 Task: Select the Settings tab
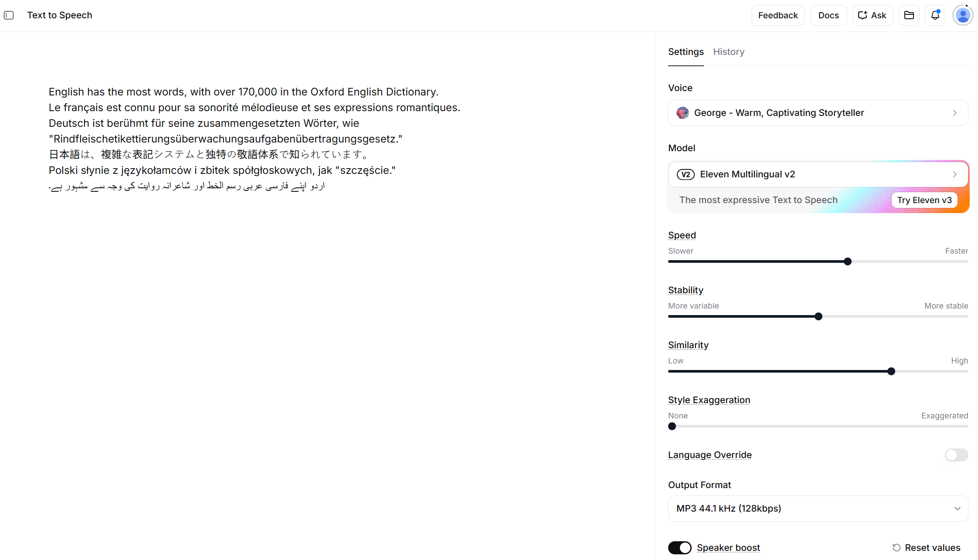tap(686, 52)
